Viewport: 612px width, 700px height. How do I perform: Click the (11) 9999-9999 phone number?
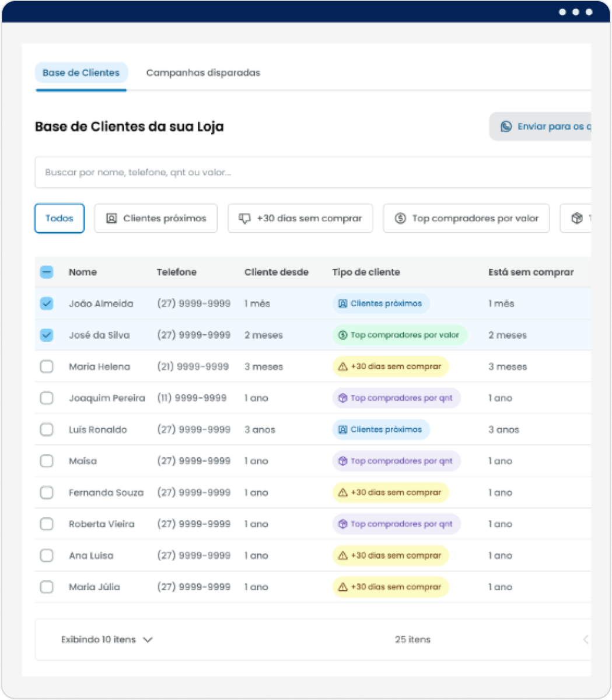click(192, 398)
